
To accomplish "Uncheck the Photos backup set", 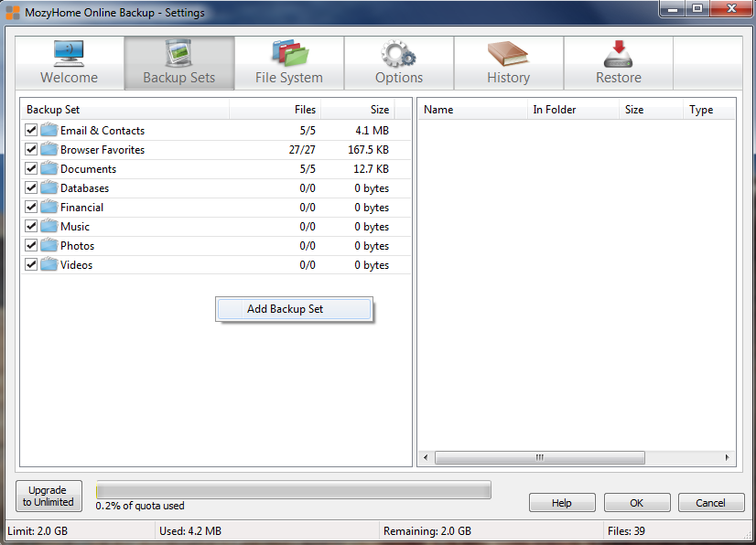I will tap(31, 246).
